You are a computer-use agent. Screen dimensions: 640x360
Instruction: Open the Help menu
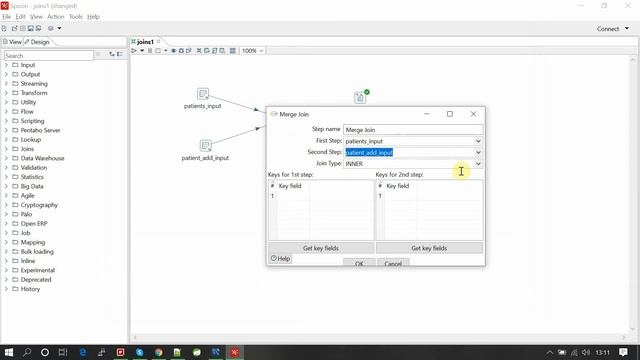click(x=93, y=17)
